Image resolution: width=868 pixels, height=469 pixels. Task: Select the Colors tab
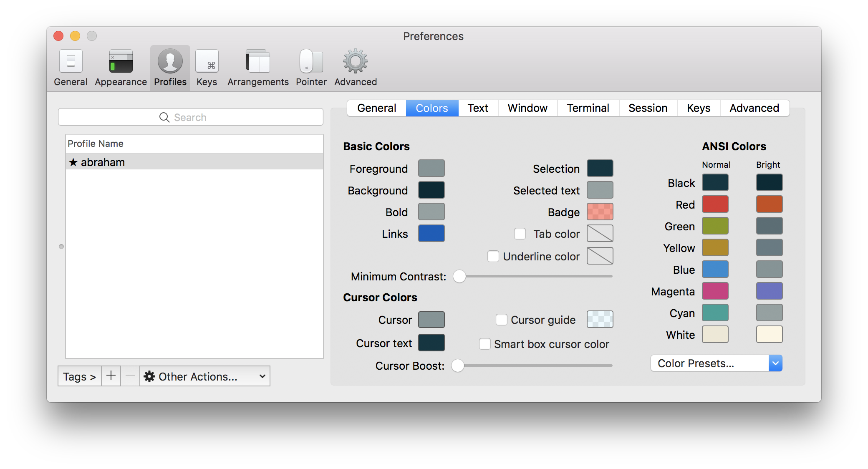pyautogui.click(x=432, y=108)
